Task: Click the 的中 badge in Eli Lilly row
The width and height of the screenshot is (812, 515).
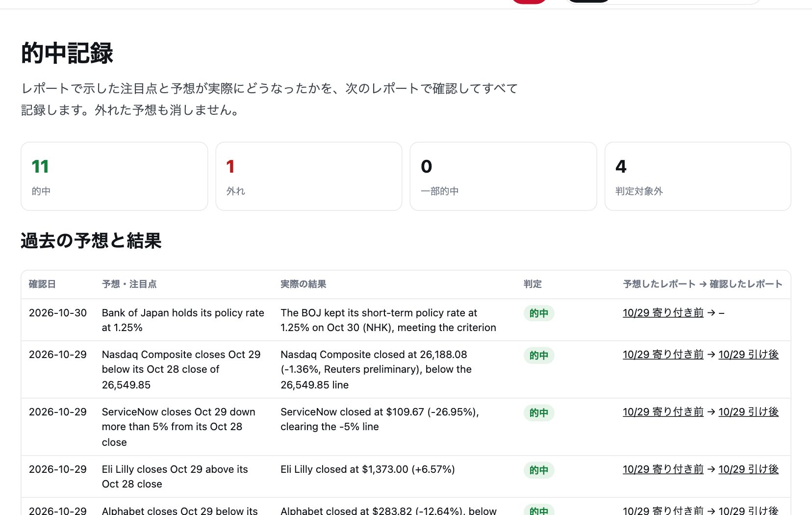Action: [539, 470]
